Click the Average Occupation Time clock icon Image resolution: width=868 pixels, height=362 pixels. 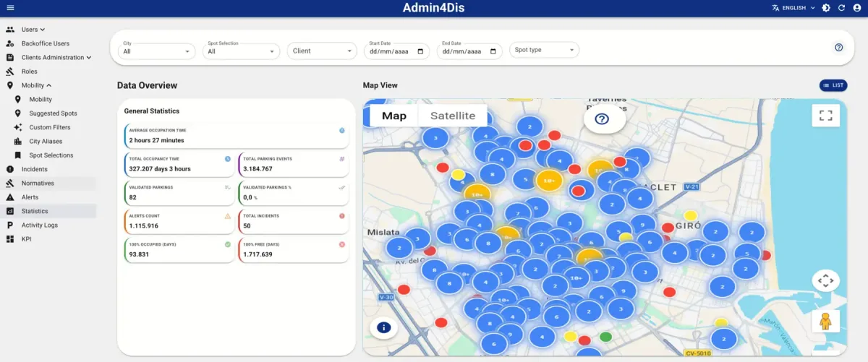(x=342, y=131)
